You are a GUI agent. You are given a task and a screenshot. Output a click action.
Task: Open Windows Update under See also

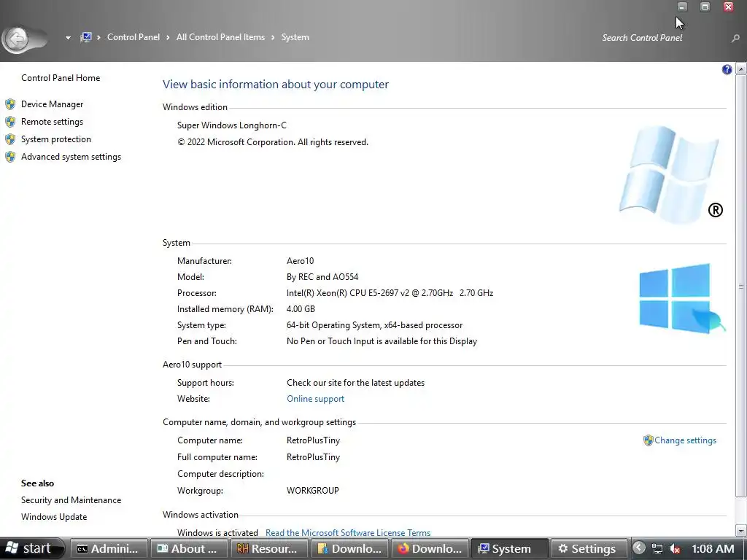point(54,517)
